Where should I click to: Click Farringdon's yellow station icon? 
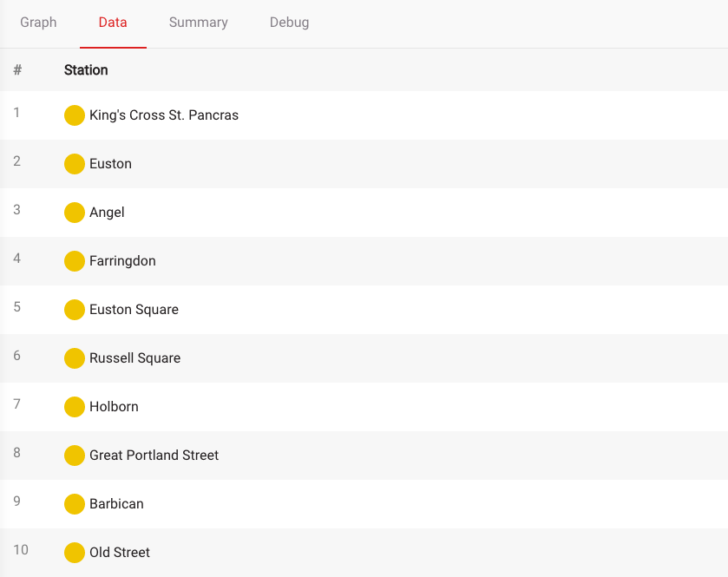click(x=75, y=261)
